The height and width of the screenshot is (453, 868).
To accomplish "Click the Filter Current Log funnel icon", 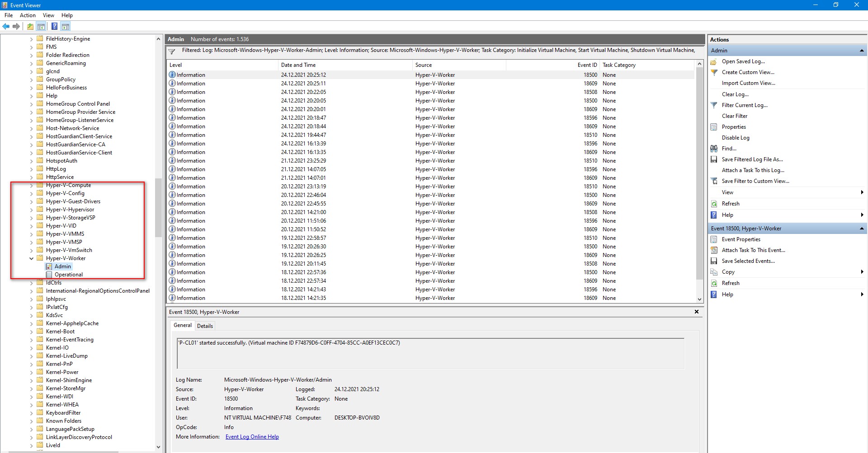I will tap(714, 105).
